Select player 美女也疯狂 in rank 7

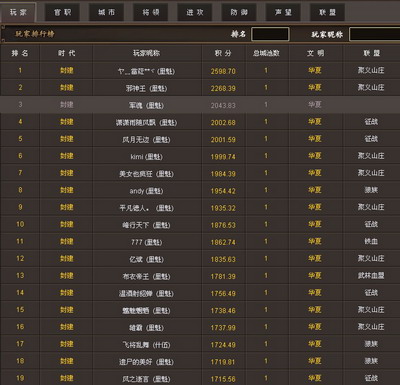click(x=147, y=174)
